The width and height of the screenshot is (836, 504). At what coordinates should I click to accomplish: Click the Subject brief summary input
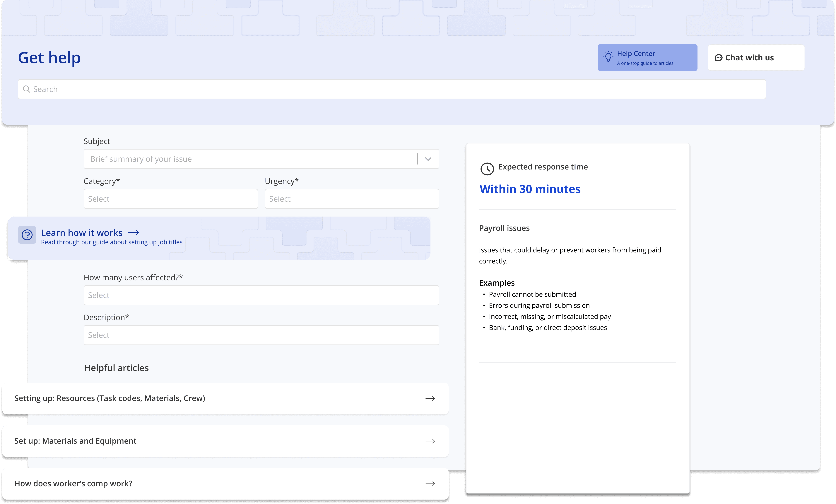pyautogui.click(x=249, y=159)
